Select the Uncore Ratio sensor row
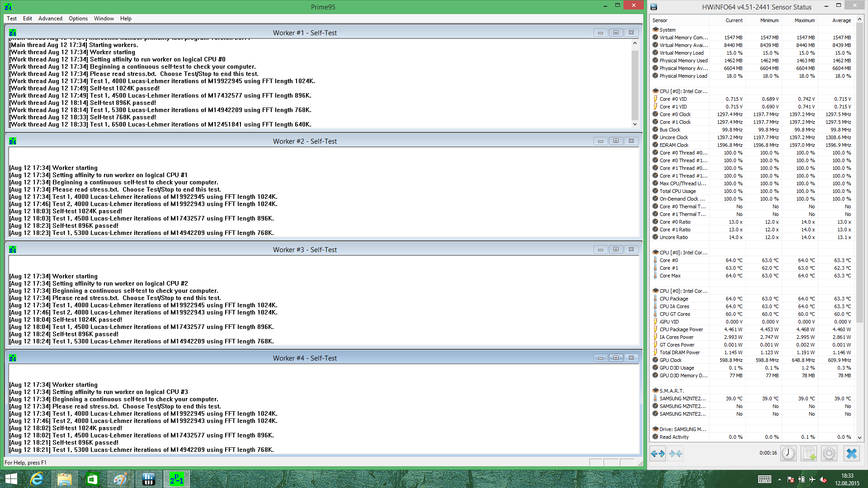This screenshot has width=868, height=488. pyautogui.click(x=752, y=237)
